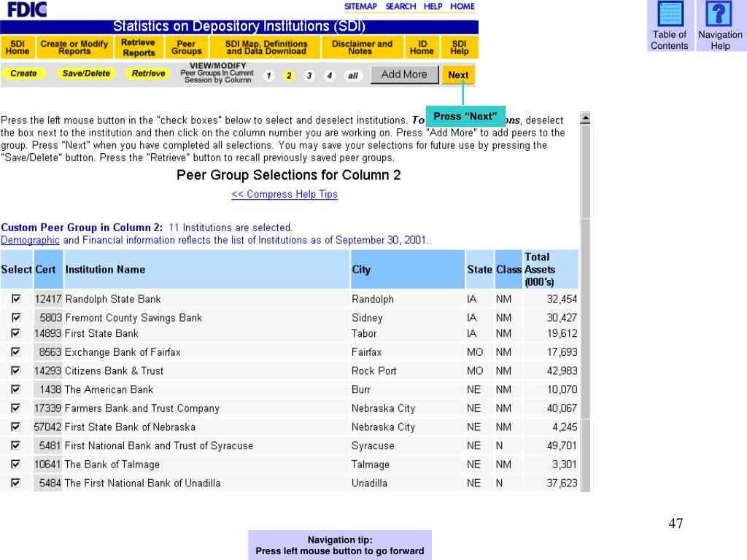This screenshot has width=747, height=560.
Task: Click the vertical scrollbar thumb
Action: click(x=585, y=172)
